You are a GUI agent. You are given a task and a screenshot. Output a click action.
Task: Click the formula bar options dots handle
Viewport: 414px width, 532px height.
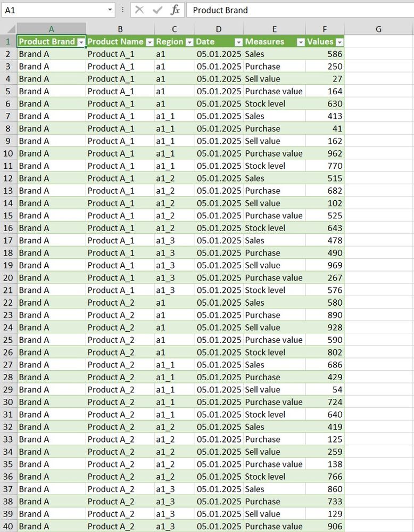[123, 10]
